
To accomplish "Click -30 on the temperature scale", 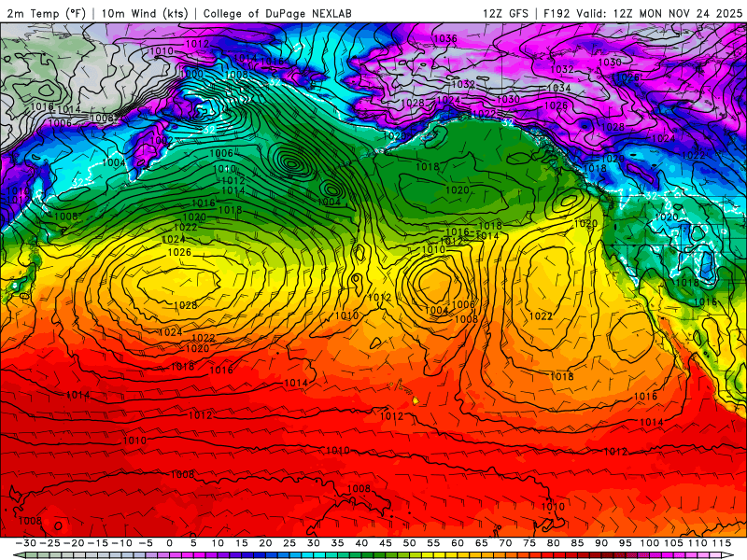I will [26, 543].
